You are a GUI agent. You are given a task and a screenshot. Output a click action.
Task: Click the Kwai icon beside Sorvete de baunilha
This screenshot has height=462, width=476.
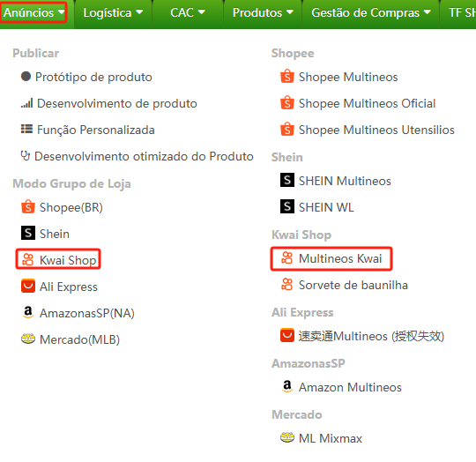[x=286, y=285]
